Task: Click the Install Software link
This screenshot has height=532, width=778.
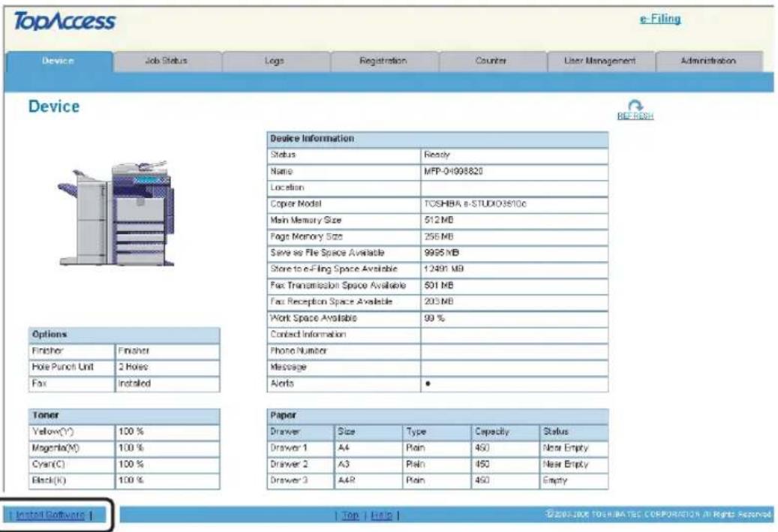Action: [50, 515]
